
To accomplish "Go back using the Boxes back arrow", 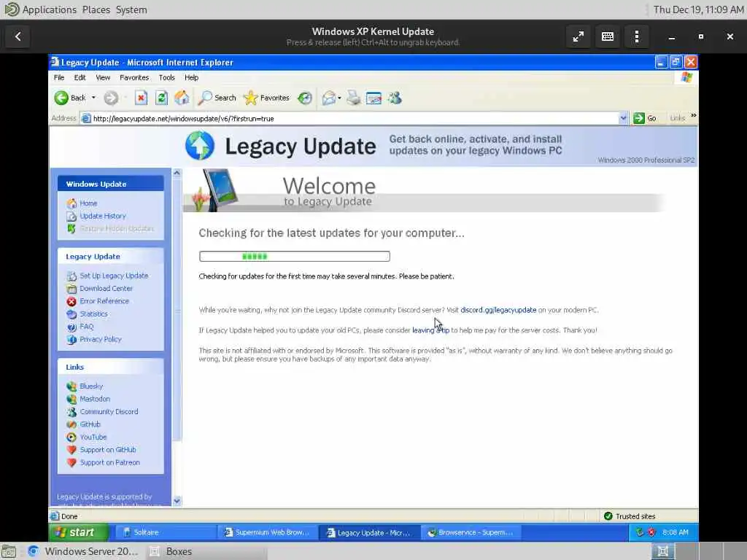I will 18,36.
